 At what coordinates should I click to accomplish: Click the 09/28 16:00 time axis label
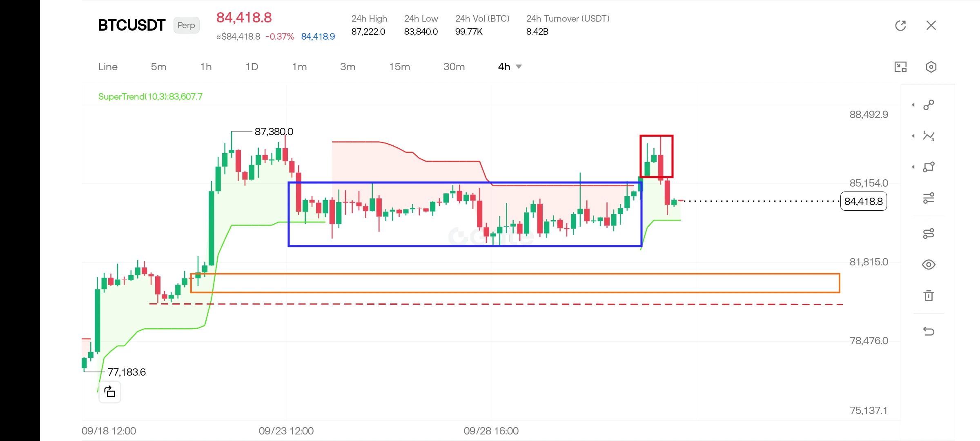pos(491,431)
